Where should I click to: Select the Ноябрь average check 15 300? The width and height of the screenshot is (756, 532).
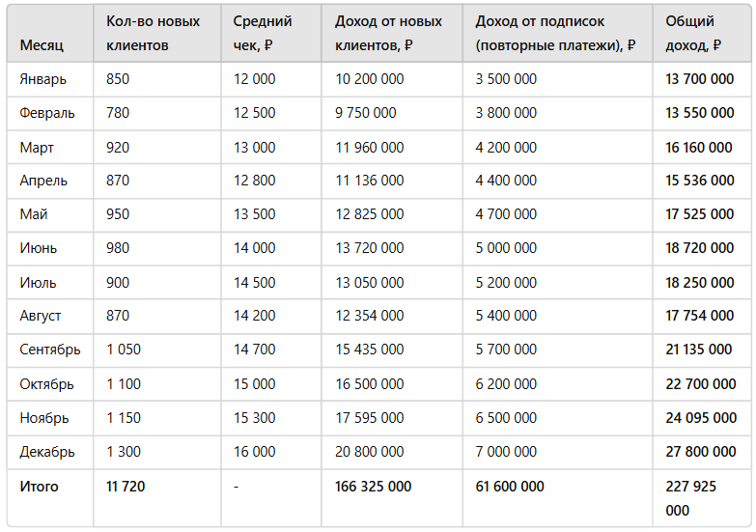[x=254, y=418]
